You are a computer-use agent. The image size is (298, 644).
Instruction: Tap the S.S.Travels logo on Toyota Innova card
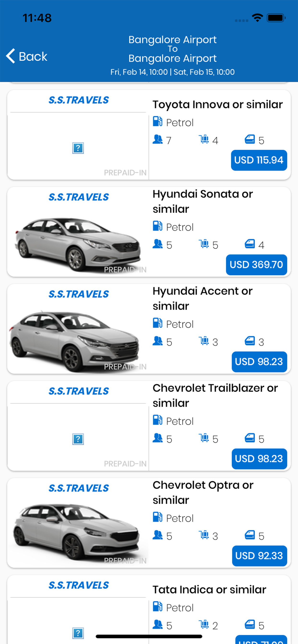[x=79, y=100]
